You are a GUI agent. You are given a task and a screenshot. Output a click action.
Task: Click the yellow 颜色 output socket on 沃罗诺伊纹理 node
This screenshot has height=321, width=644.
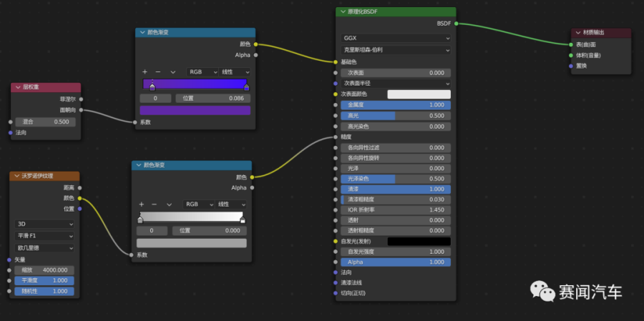79,198
